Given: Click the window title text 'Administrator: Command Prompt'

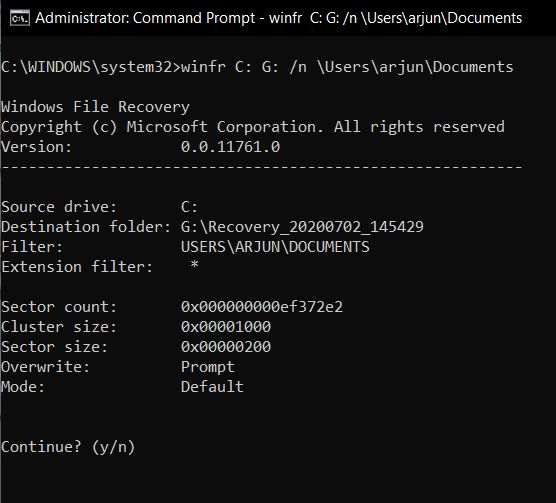Looking at the screenshot, I should [x=145, y=18].
